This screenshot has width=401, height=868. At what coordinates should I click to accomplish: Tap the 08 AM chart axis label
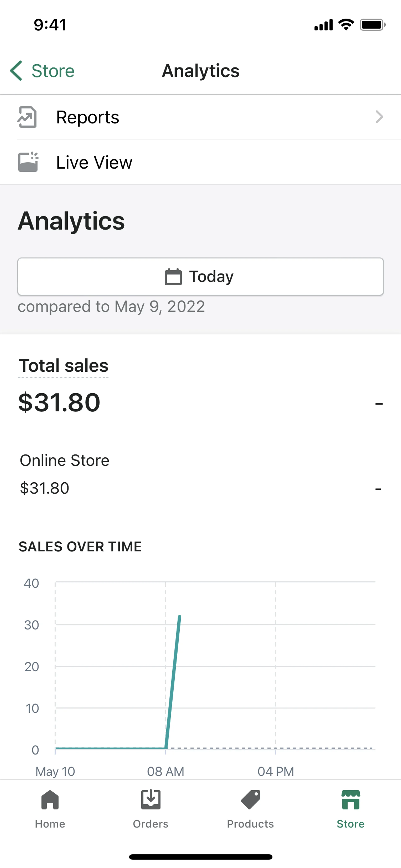tap(165, 771)
